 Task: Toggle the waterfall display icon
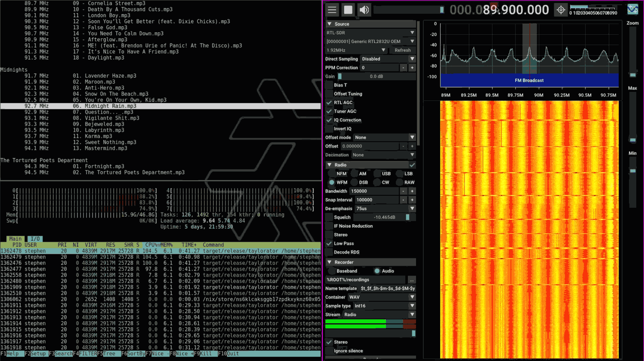click(x=632, y=9)
